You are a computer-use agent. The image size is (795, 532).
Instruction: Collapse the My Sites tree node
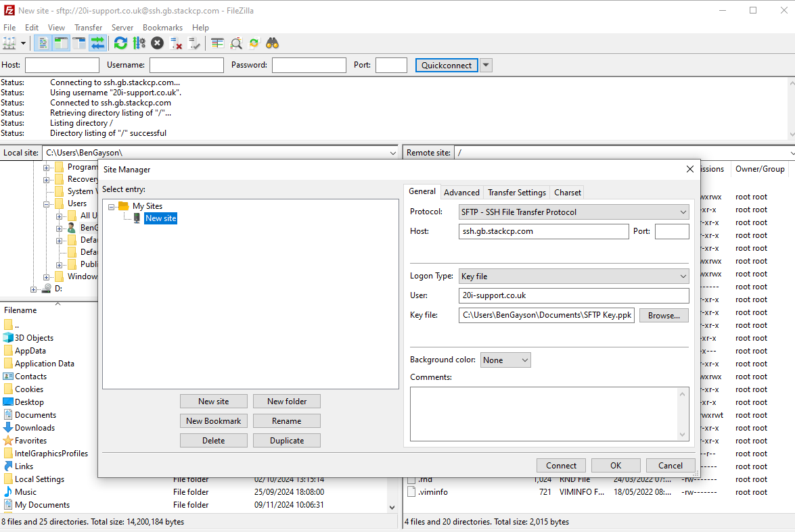coord(111,207)
